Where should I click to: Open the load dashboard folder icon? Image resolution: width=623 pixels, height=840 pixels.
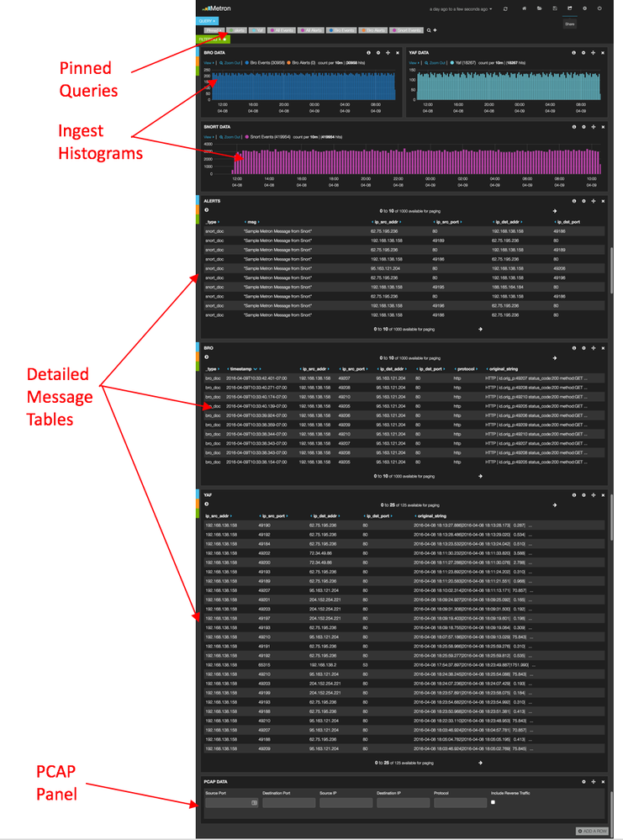point(540,8)
